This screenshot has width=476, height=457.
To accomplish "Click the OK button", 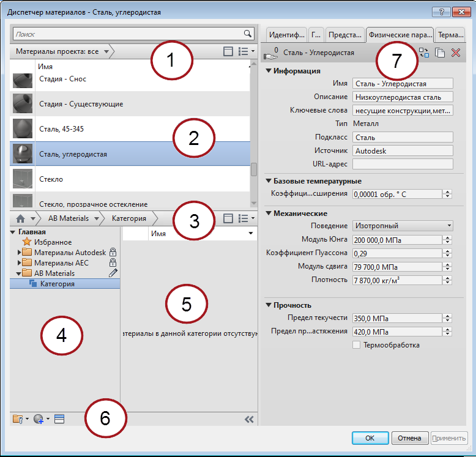I will [370, 438].
